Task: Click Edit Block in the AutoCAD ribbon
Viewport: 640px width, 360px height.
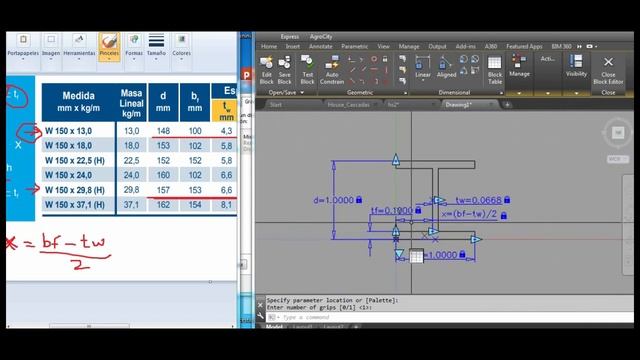Action: (267, 70)
